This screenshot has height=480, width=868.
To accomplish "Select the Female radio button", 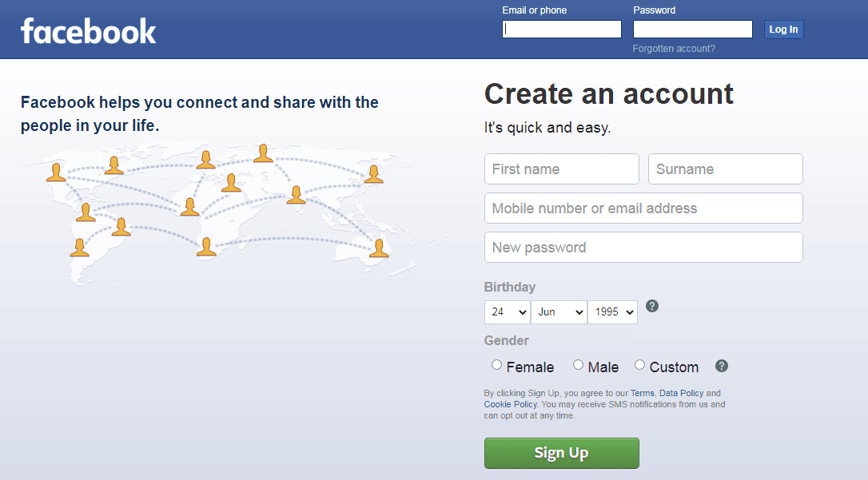I will (496, 365).
